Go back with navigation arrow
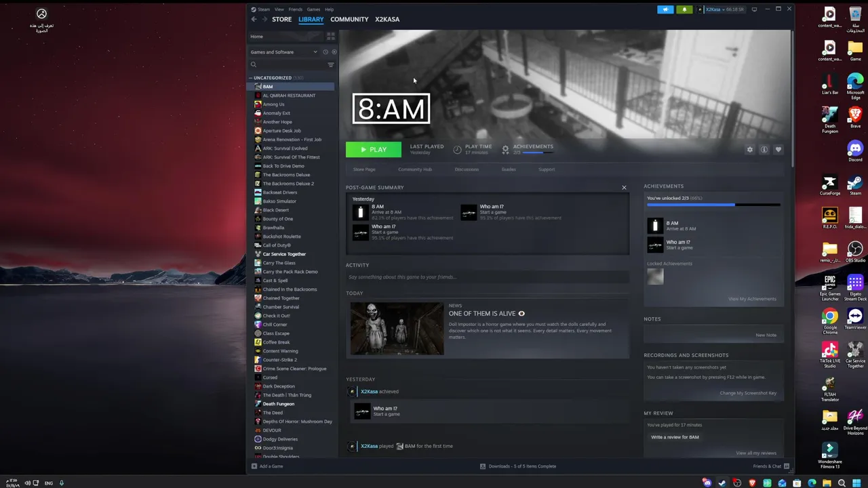This screenshot has width=868, height=488. tap(254, 19)
